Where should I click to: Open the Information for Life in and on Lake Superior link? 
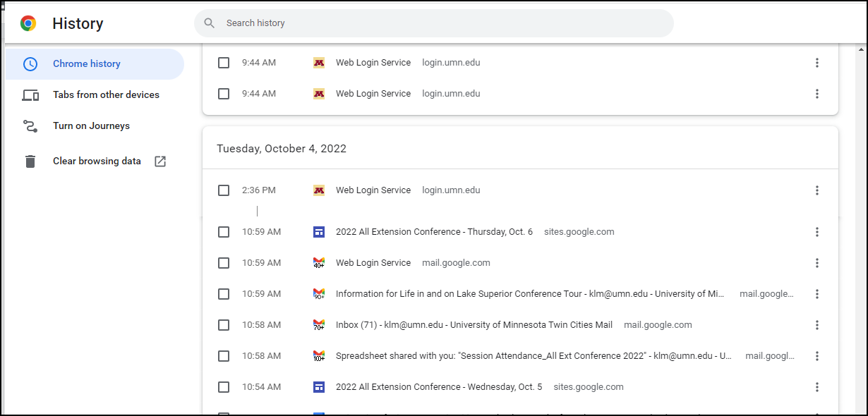[530, 294]
